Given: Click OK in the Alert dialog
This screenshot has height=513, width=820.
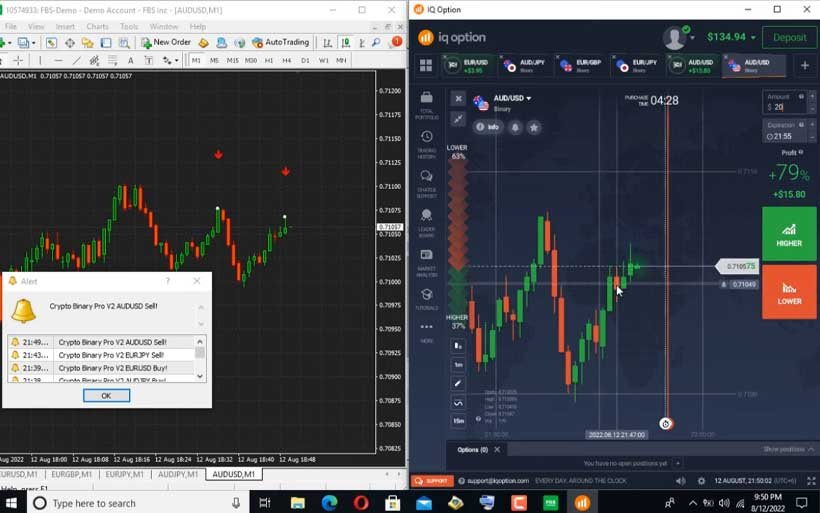Looking at the screenshot, I should click(106, 395).
